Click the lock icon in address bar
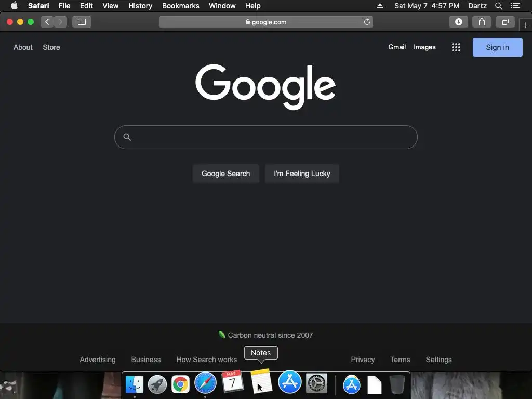Screen dimensions: 532x399 point(248,22)
